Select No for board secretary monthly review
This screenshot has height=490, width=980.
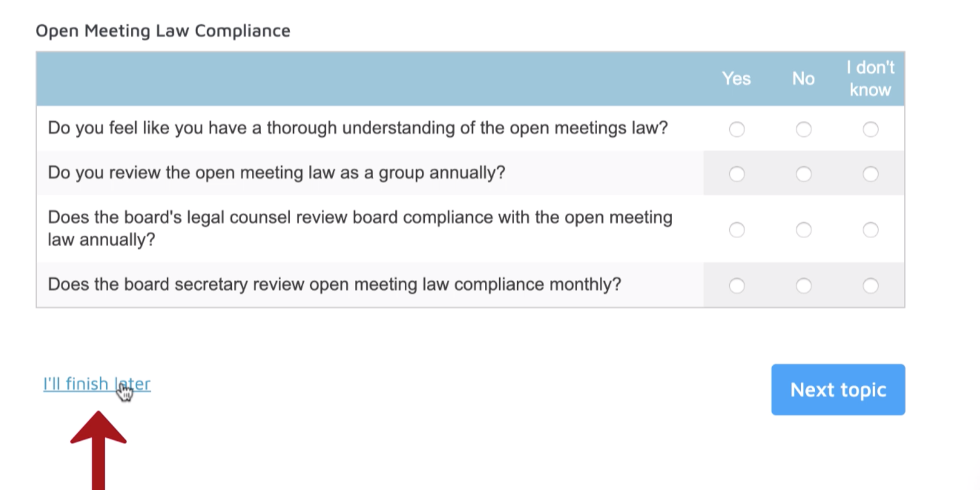(804, 286)
